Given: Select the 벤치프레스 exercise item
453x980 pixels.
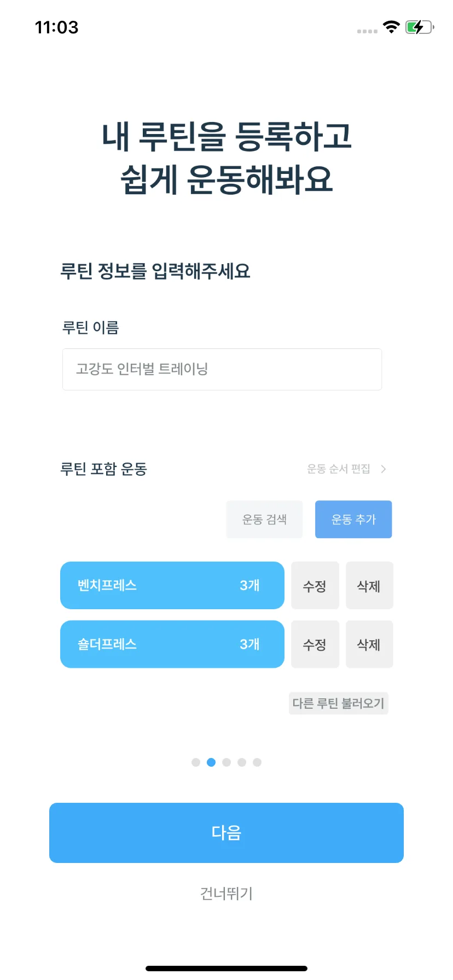Looking at the screenshot, I should [172, 585].
